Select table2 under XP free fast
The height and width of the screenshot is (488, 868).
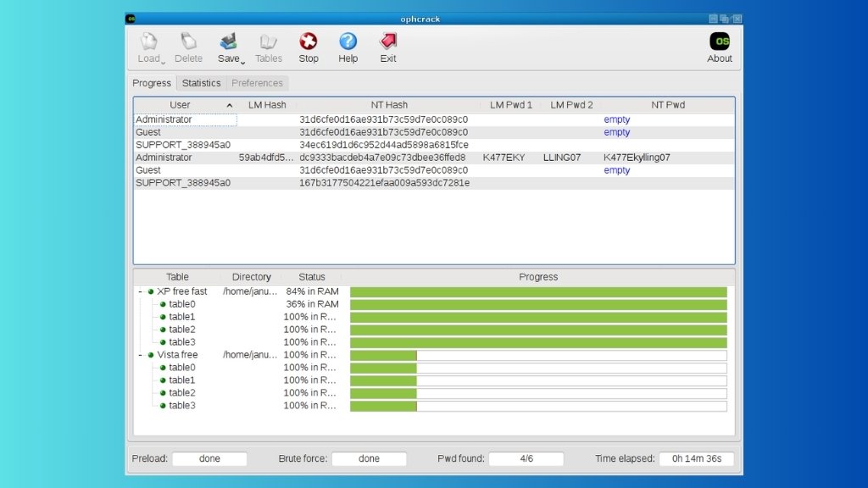[x=181, y=330]
